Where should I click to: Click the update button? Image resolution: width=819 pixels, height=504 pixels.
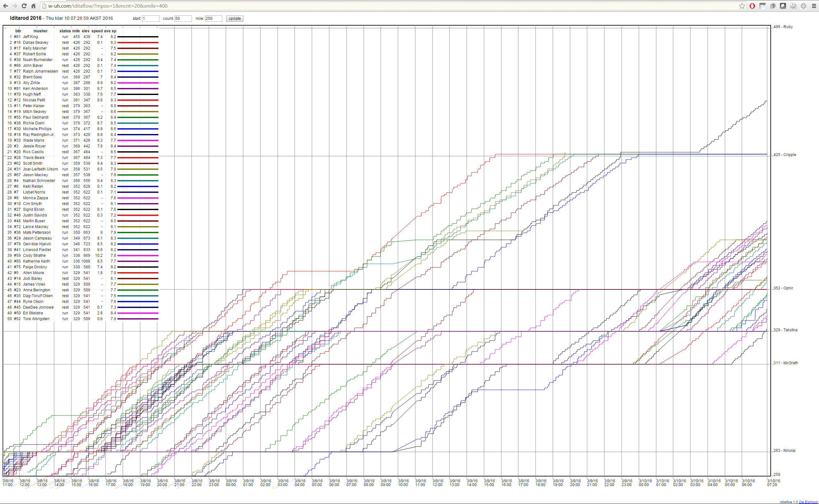[235, 18]
